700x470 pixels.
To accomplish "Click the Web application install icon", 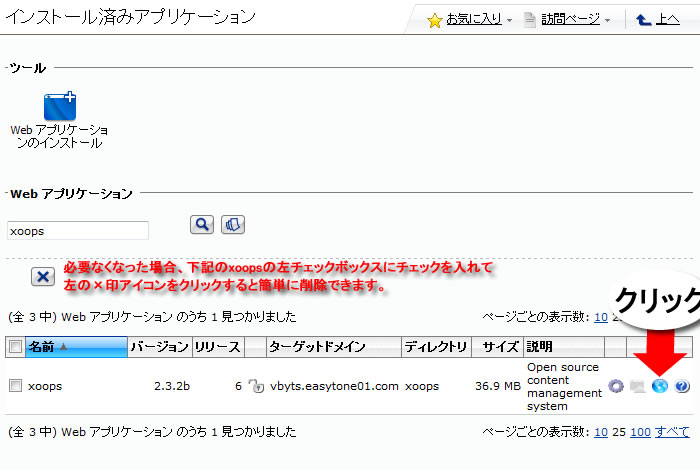I will 59,105.
